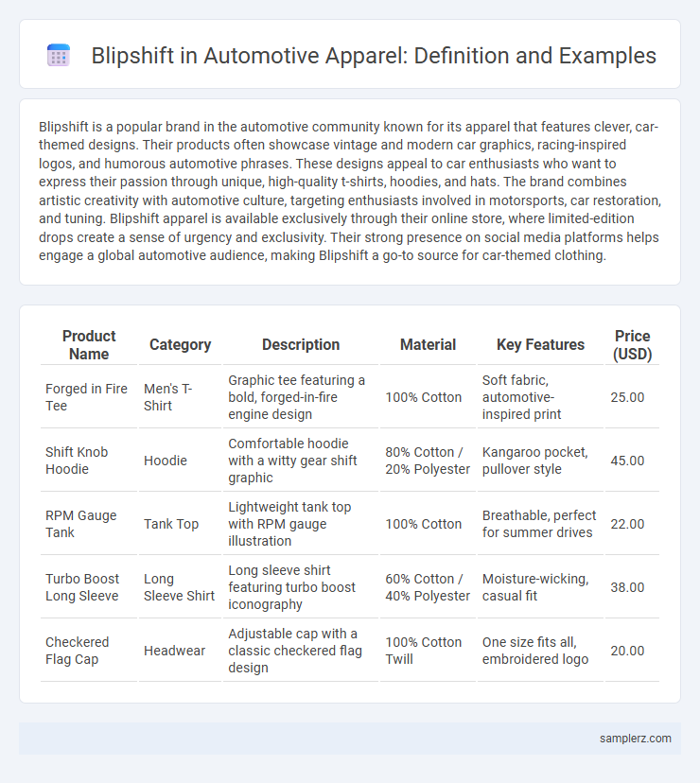Viewport: 700px width, 783px height.
Task: Click the '60% Cotton / 40% Polyester' cell
Action: click(x=428, y=587)
